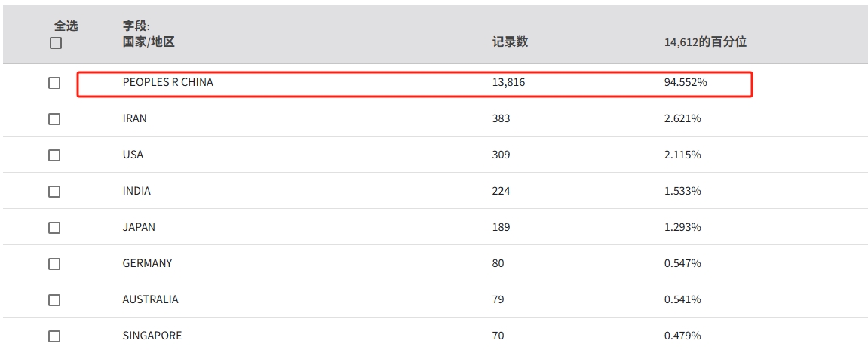Click the 记录数 column header

coord(510,42)
